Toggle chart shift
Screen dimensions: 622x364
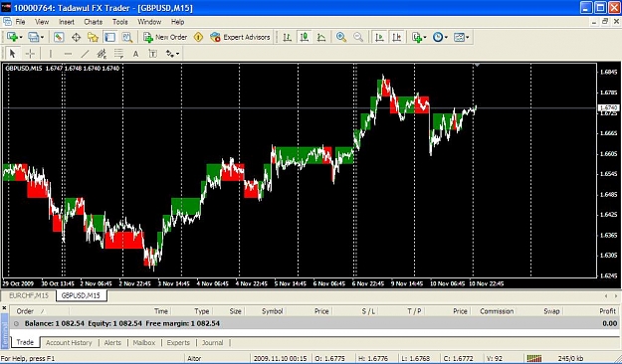click(397, 37)
